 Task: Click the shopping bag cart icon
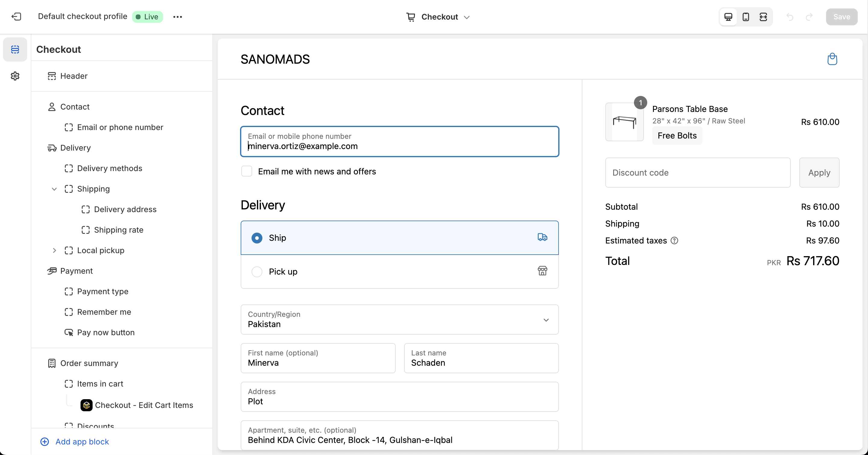pos(832,59)
